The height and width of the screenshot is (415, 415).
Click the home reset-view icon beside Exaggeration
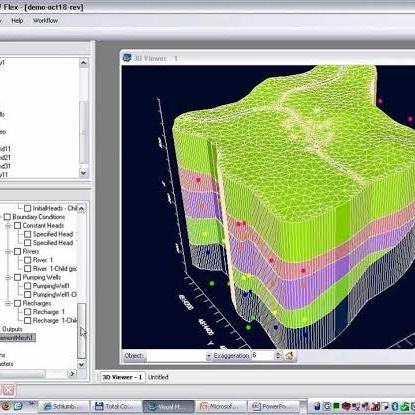(x=289, y=355)
